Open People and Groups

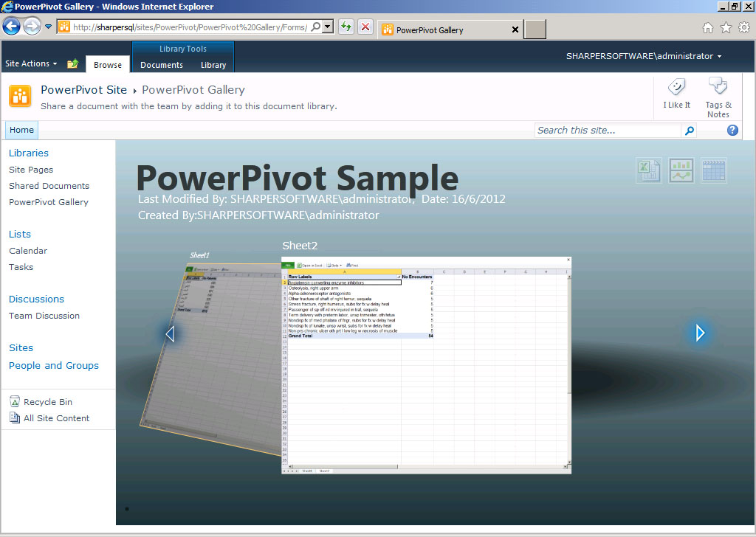(x=53, y=366)
